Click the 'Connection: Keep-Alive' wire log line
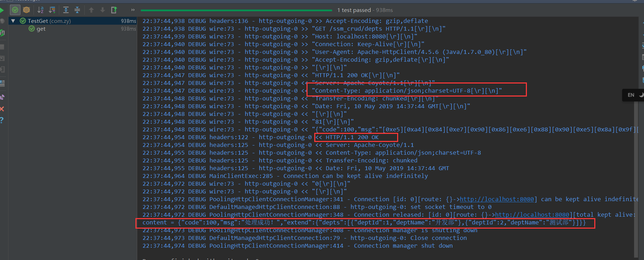Viewport: 644px width, 260px height. (x=284, y=44)
